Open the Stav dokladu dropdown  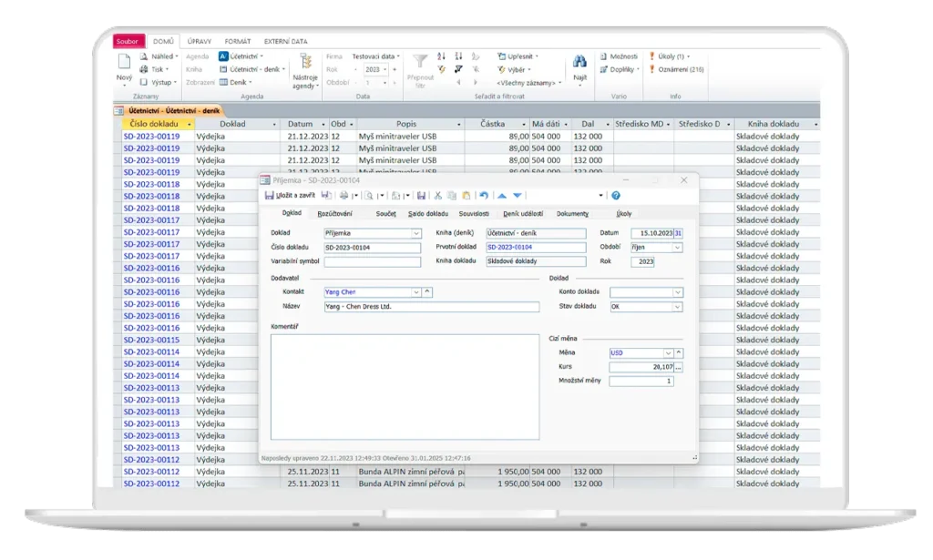(x=677, y=307)
